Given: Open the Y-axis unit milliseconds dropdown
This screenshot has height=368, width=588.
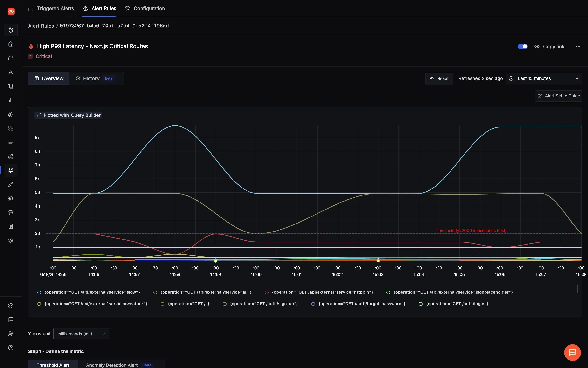Looking at the screenshot, I should click(x=81, y=334).
